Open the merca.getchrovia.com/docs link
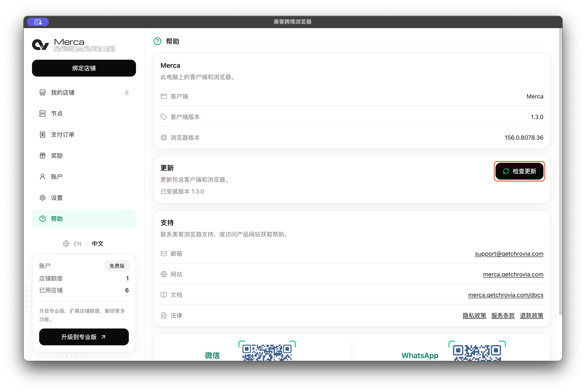 point(505,295)
